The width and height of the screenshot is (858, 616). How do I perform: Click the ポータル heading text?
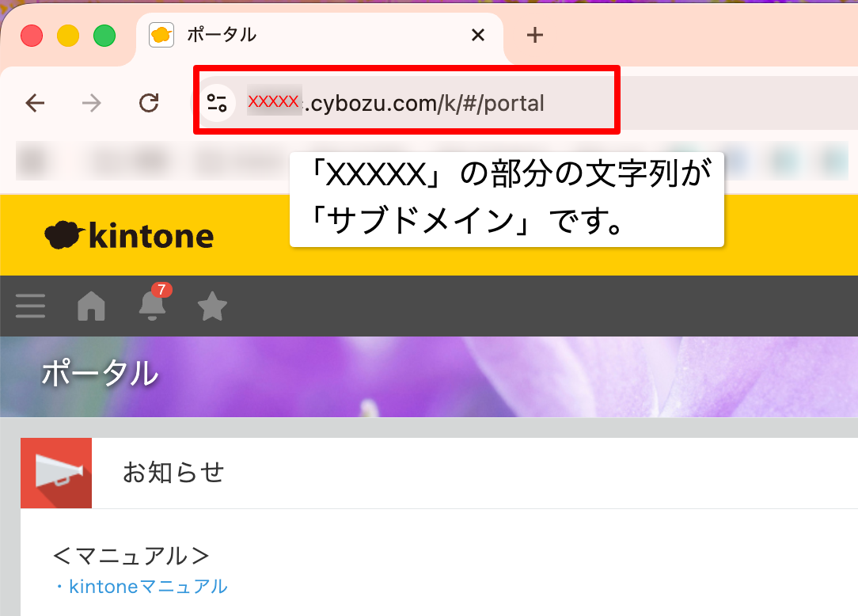point(101,374)
